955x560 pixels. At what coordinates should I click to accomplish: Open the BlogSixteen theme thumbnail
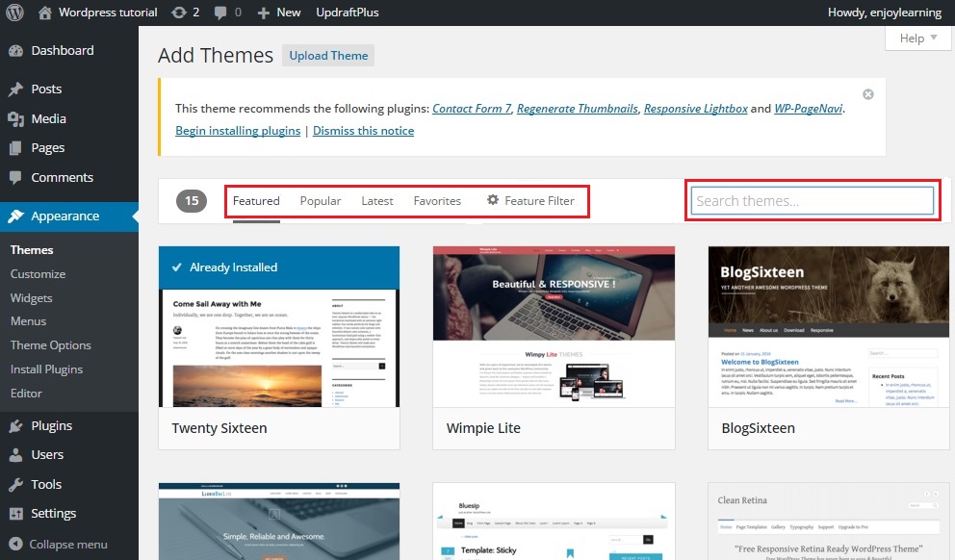coord(828,327)
